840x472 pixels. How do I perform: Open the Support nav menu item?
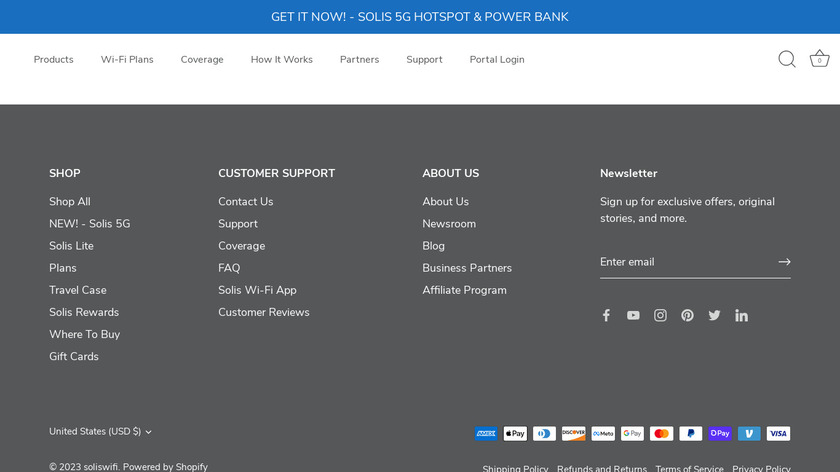pyautogui.click(x=424, y=59)
